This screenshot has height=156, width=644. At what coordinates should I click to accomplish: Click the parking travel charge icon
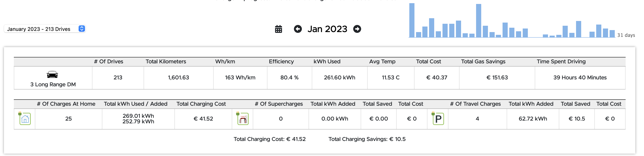click(438, 118)
